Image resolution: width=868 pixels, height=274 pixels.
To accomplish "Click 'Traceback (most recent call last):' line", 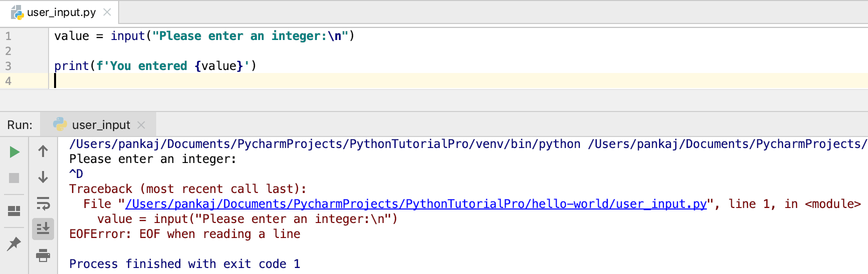I will click(188, 189).
